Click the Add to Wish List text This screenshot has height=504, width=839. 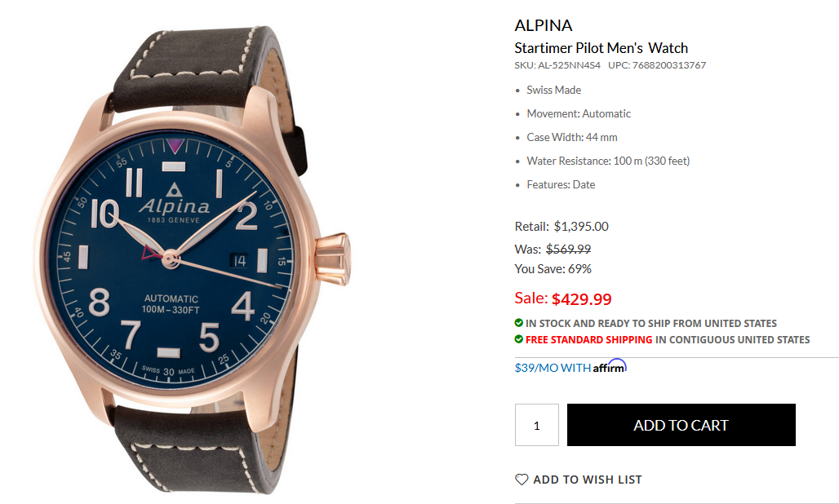coord(588,480)
